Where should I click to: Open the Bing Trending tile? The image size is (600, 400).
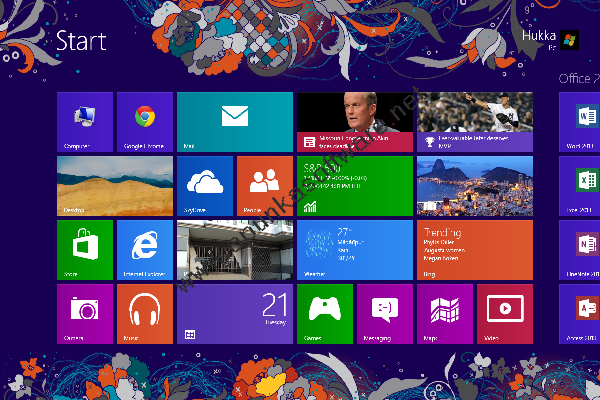(475, 250)
